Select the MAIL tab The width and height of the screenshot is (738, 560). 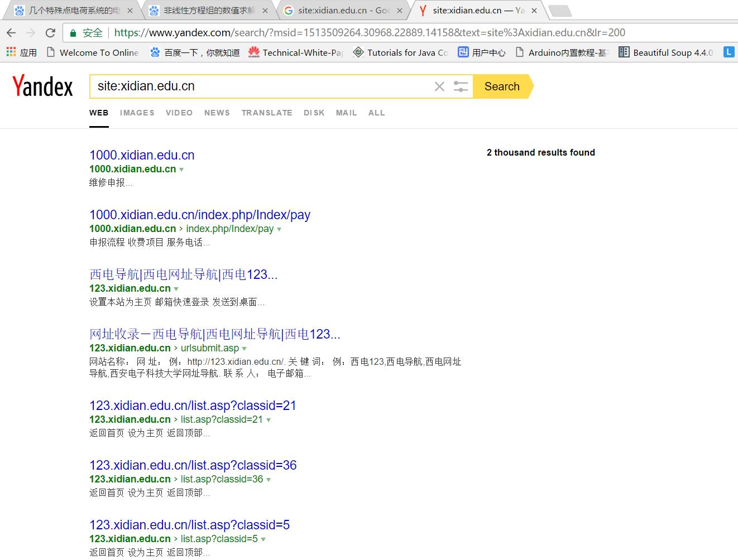347,113
